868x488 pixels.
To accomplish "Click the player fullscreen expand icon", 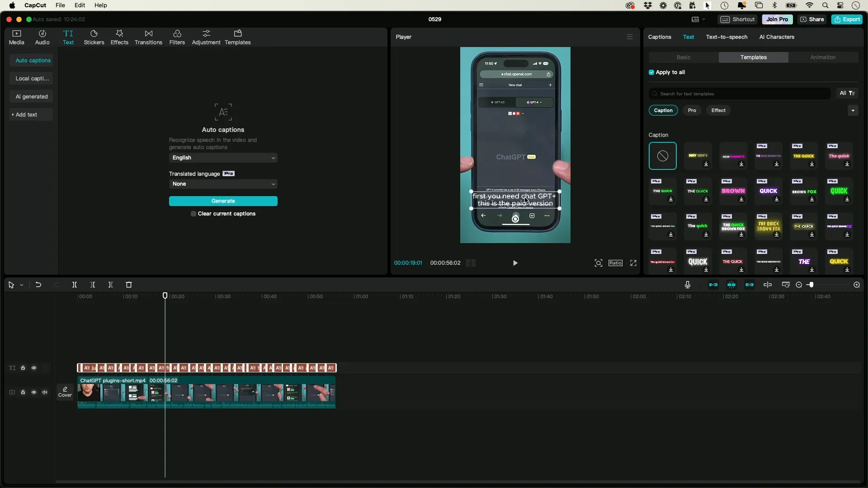I will point(633,263).
